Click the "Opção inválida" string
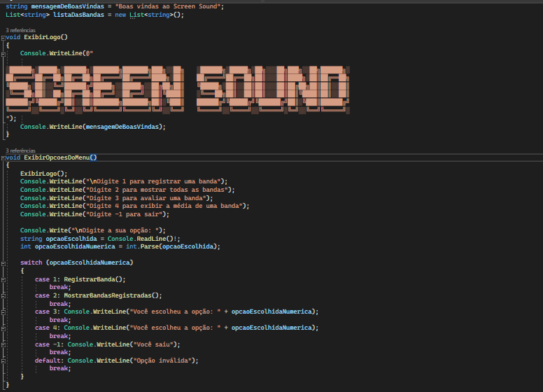 [162, 360]
